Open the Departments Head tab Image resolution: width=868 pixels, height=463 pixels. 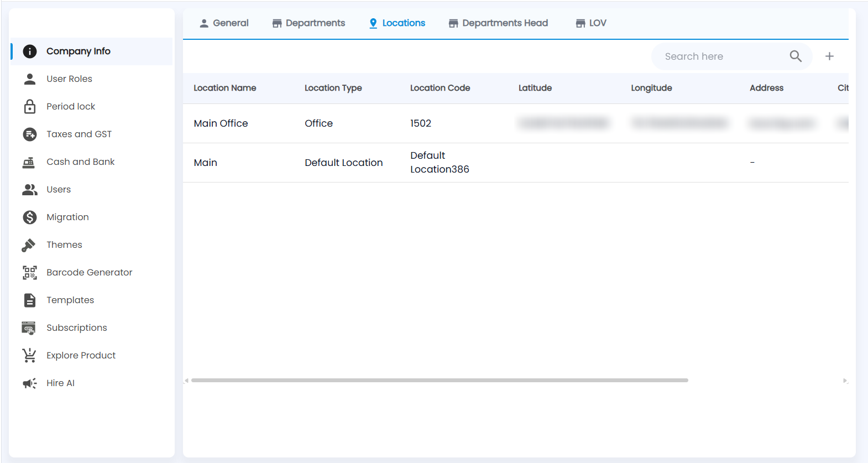498,23
